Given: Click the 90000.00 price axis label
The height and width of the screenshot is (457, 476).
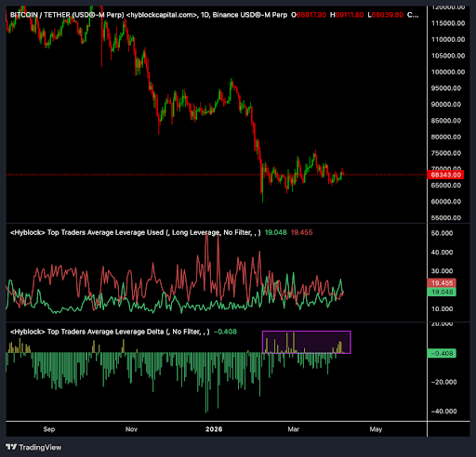Looking at the screenshot, I should (x=446, y=105).
